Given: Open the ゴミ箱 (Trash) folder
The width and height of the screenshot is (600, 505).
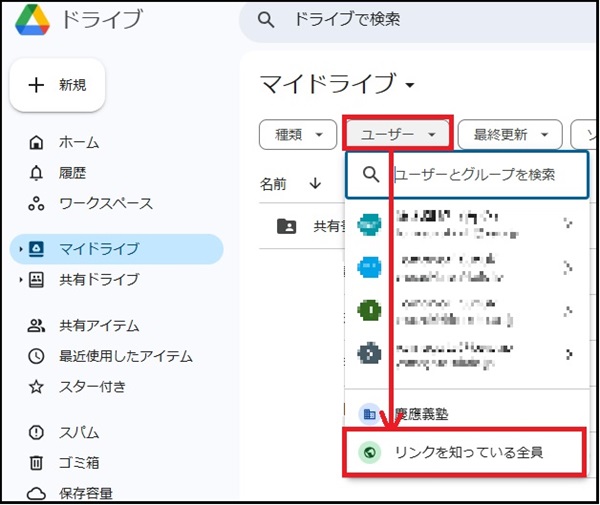Looking at the screenshot, I should click(x=78, y=462).
